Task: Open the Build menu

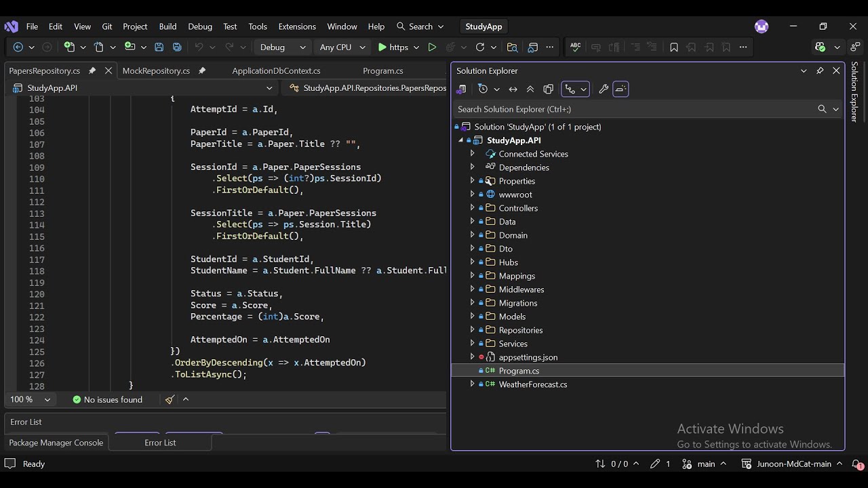Action: tap(167, 26)
